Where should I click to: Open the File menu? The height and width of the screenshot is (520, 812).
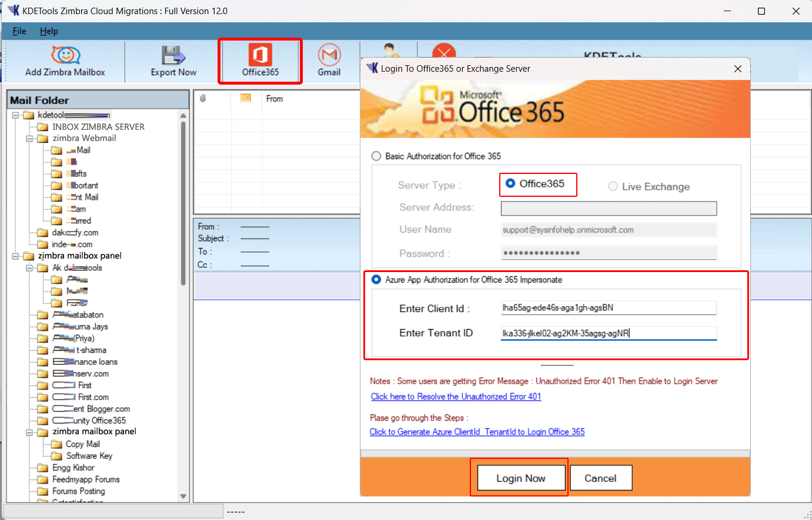(19, 31)
